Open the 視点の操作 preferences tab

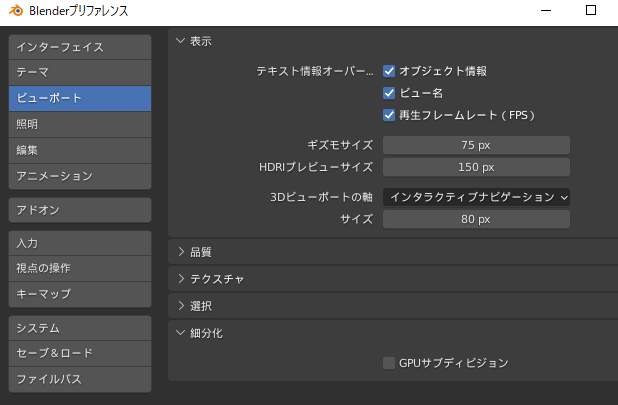coord(80,268)
